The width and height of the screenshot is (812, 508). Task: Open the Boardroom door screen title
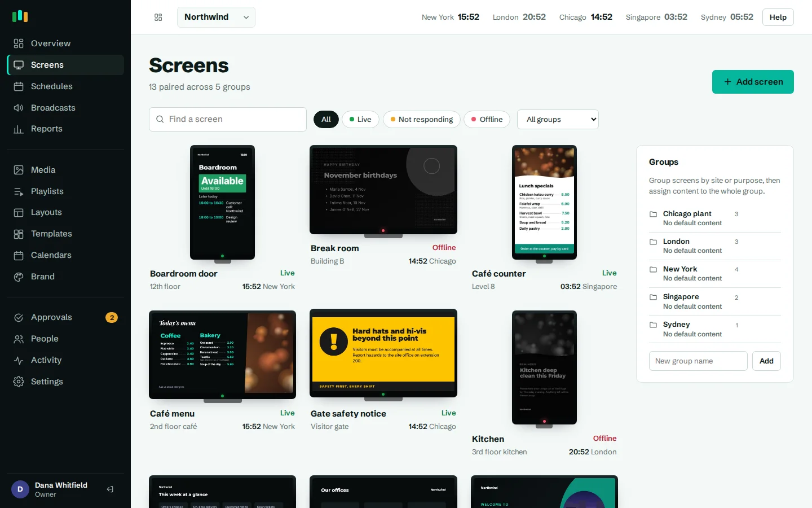(184, 274)
